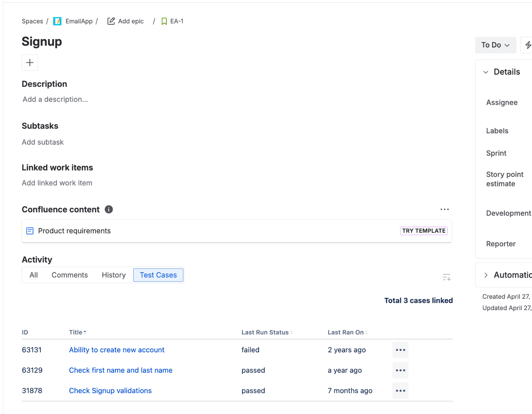This screenshot has height=414, width=532.
Task: Click the Created date text
Action: [506, 297]
